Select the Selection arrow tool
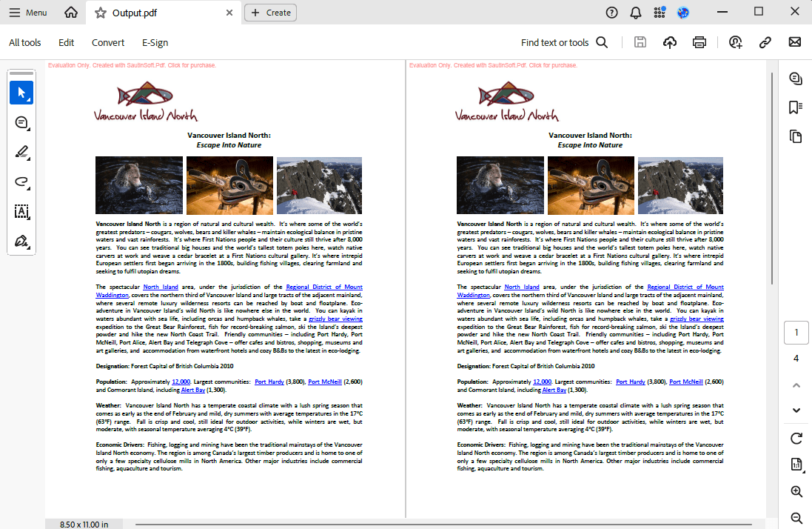 coord(21,93)
